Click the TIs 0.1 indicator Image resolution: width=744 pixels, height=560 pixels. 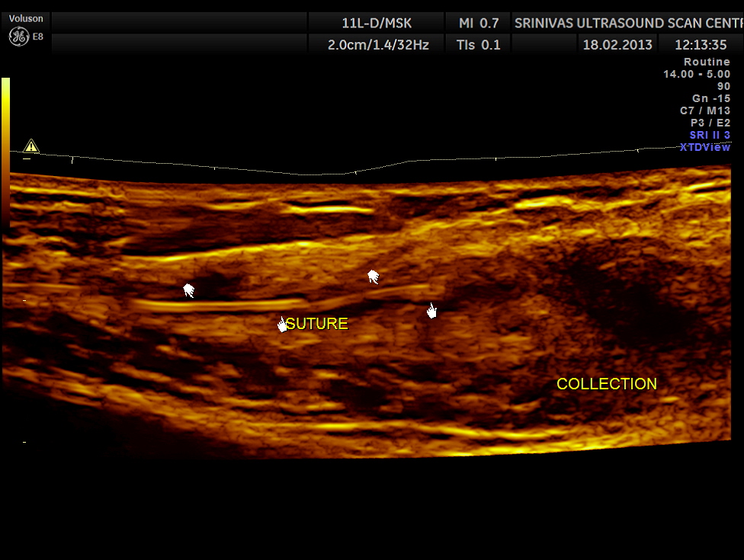pyautogui.click(x=478, y=45)
